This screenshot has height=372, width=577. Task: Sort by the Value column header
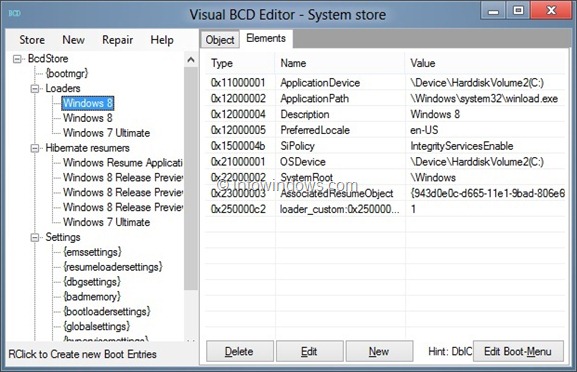click(485, 63)
